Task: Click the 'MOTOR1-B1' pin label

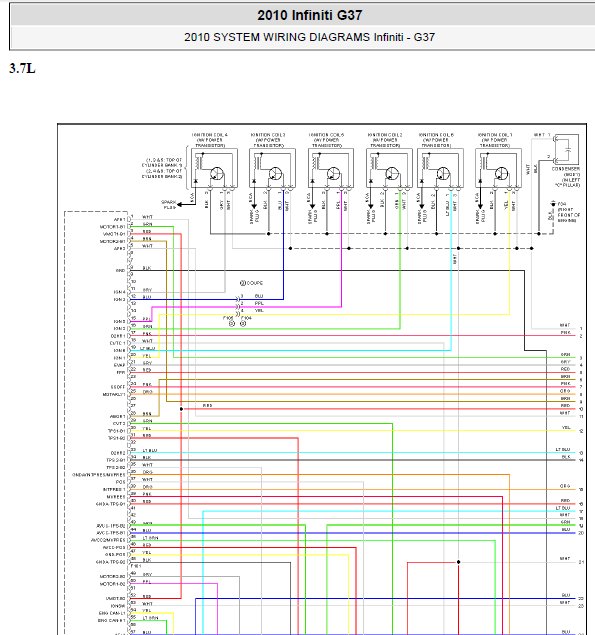Action: [113, 227]
